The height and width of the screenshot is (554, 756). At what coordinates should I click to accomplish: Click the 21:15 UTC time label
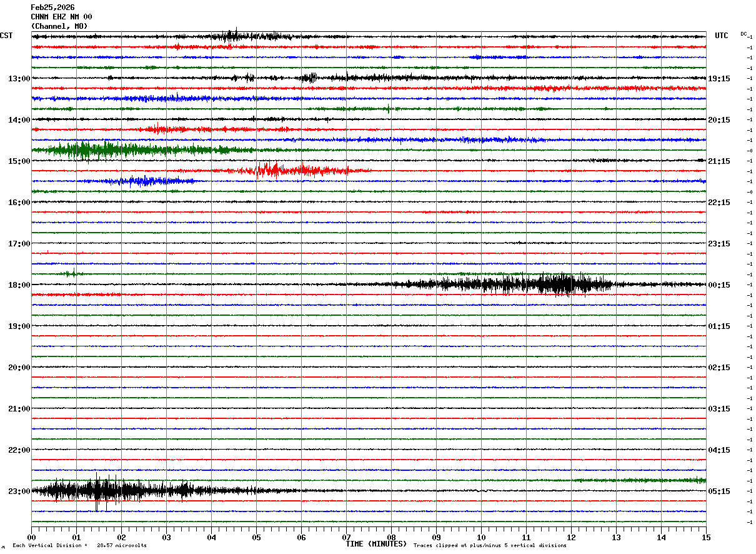[x=719, y=161]
